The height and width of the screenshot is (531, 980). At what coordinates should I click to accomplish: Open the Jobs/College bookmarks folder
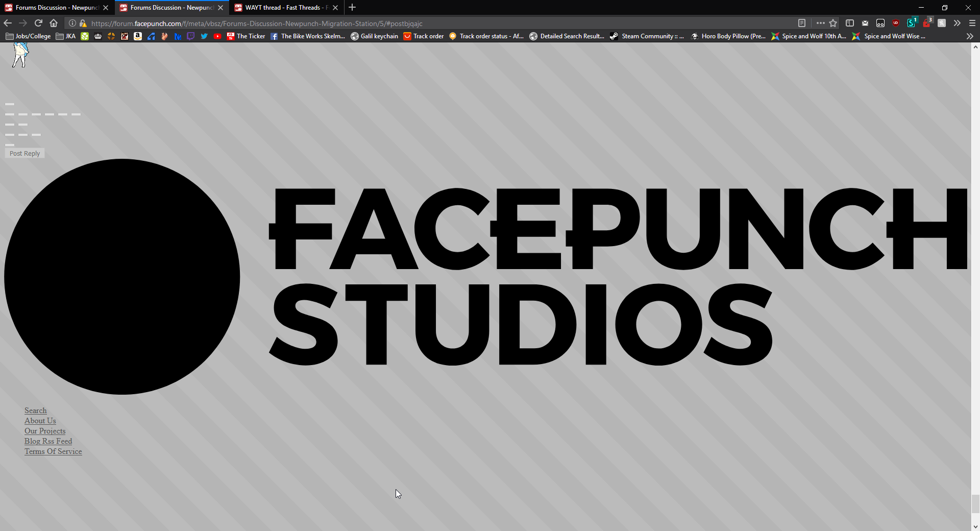(x=28, y=36)
